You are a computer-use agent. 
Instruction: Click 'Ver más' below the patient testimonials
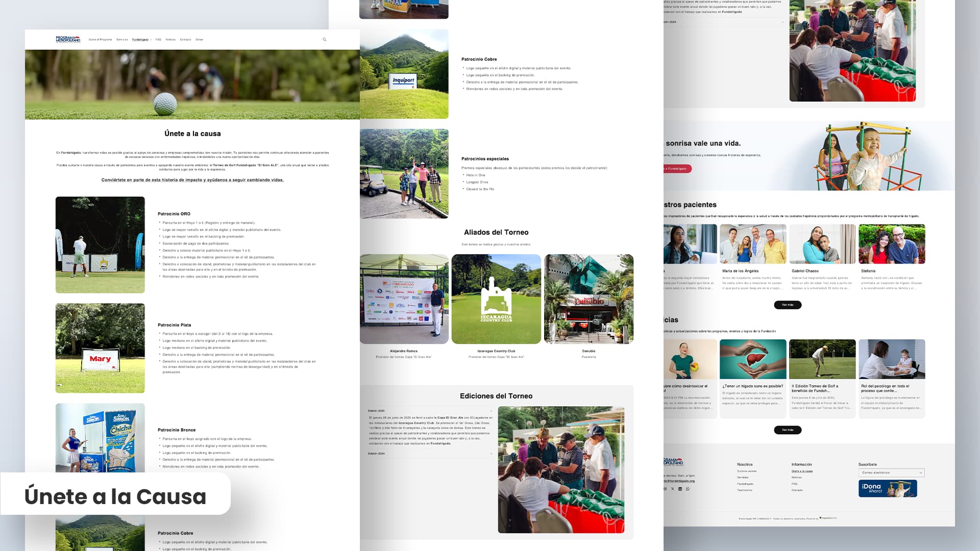click(788, 305)
